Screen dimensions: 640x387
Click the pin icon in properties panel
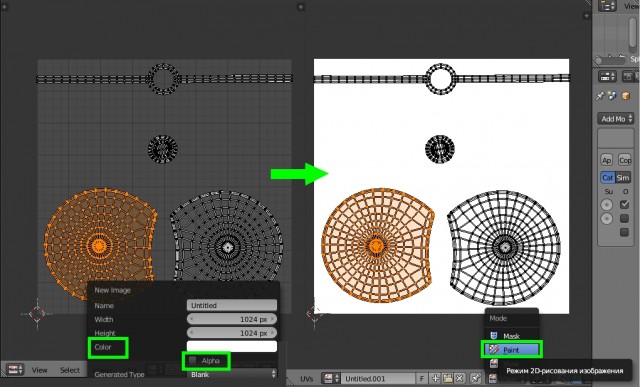600,96
